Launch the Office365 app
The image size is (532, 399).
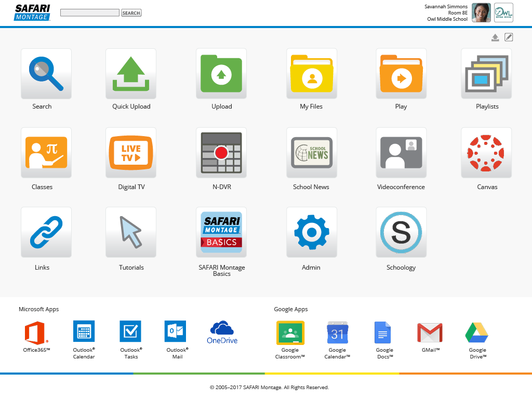click(x=36, y=333)
